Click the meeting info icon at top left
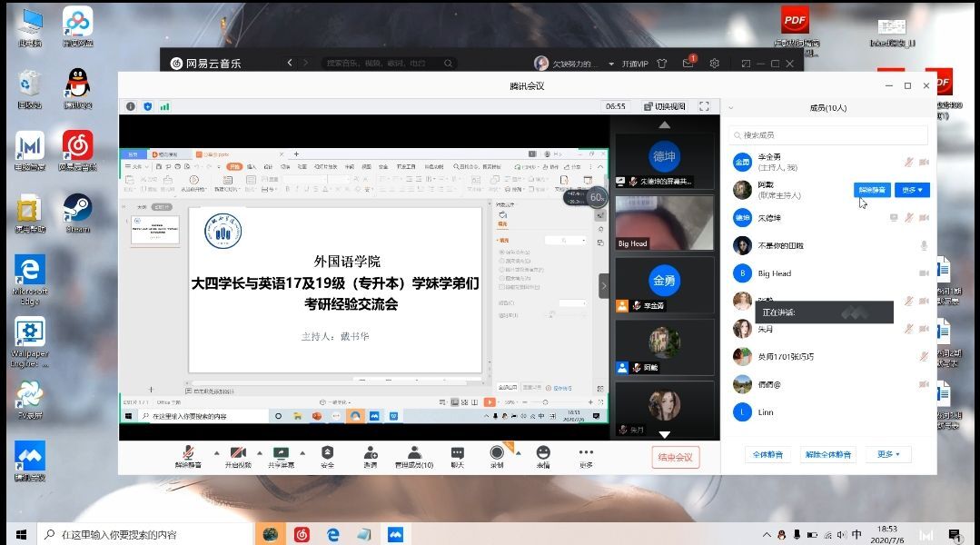This screenshot has width=980, height=545. (130, 106)
